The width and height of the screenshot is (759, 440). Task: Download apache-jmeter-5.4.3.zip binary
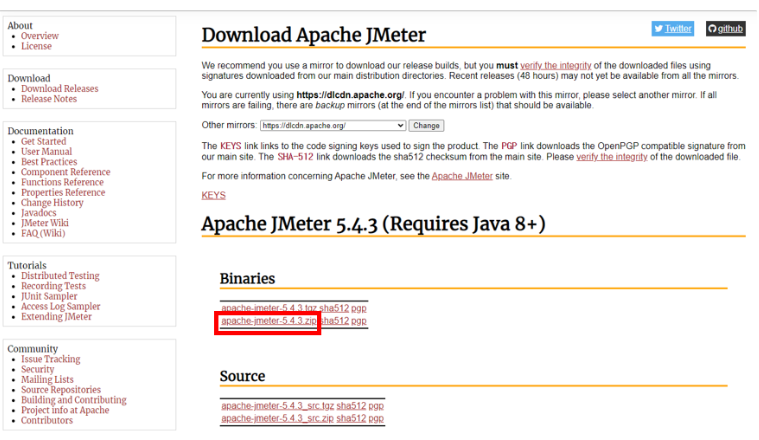point(269,320)
